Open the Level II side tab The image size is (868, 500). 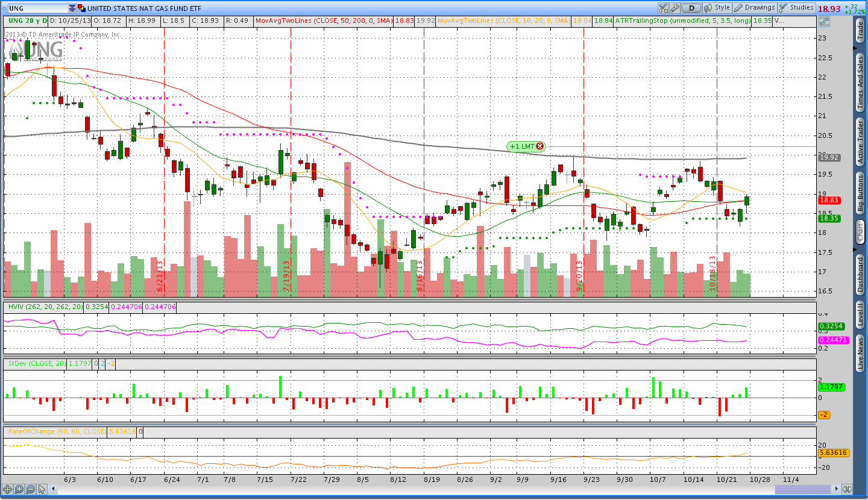[860, 315]
